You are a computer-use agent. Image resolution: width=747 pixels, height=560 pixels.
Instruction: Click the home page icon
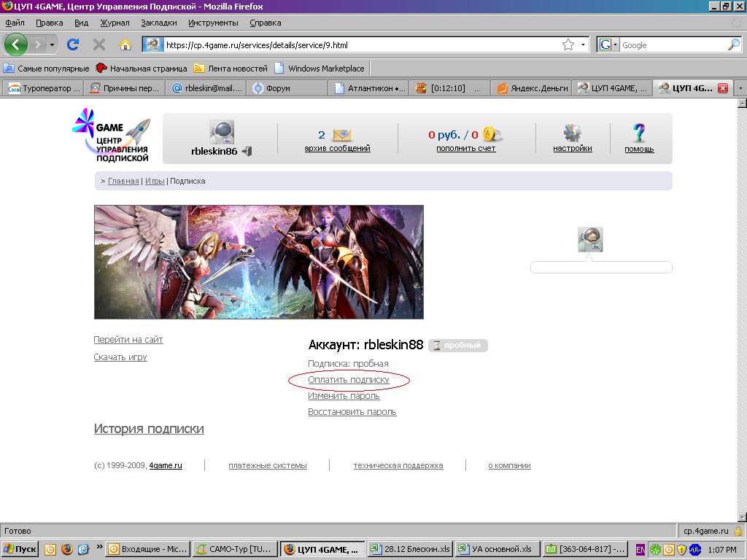(x=125, y=44)
